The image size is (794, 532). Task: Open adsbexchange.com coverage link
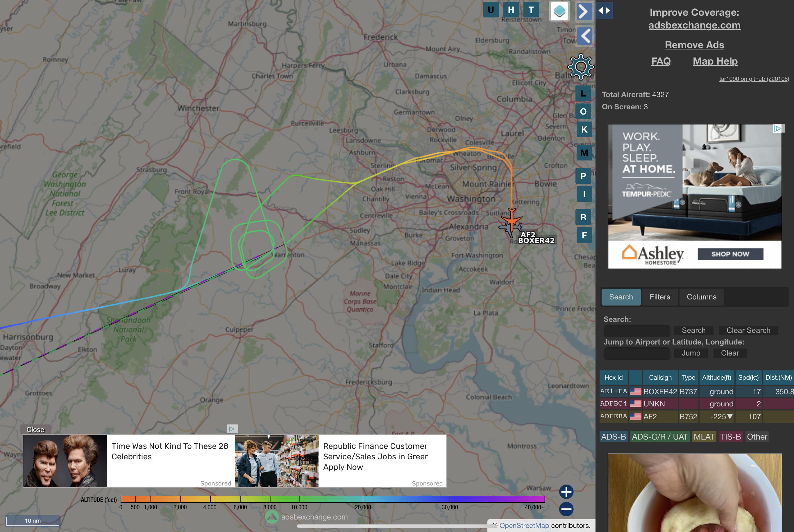[694, 25]
